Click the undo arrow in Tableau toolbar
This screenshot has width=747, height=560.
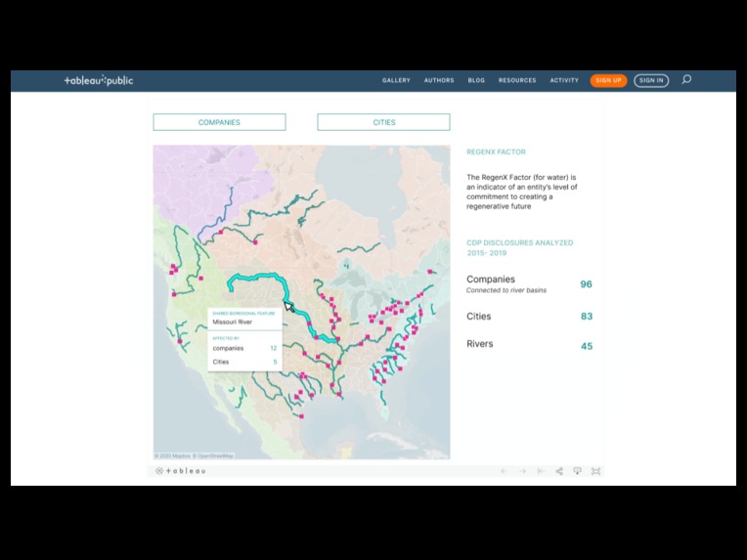click(505, 471)
